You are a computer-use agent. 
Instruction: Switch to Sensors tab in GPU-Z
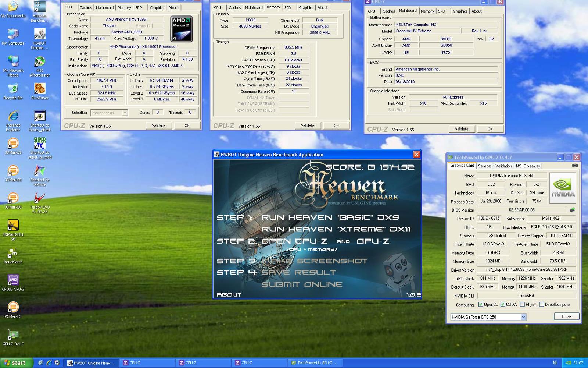tap(484, 166)
